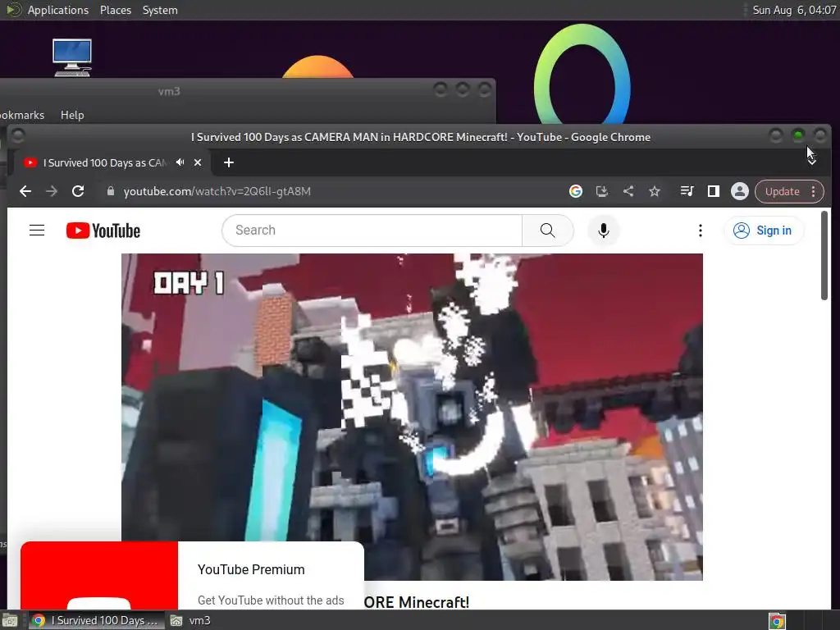Select the Chrome taskbar entry I Survived
Viewport: 840px width, 630px height.
pos(97,621)
